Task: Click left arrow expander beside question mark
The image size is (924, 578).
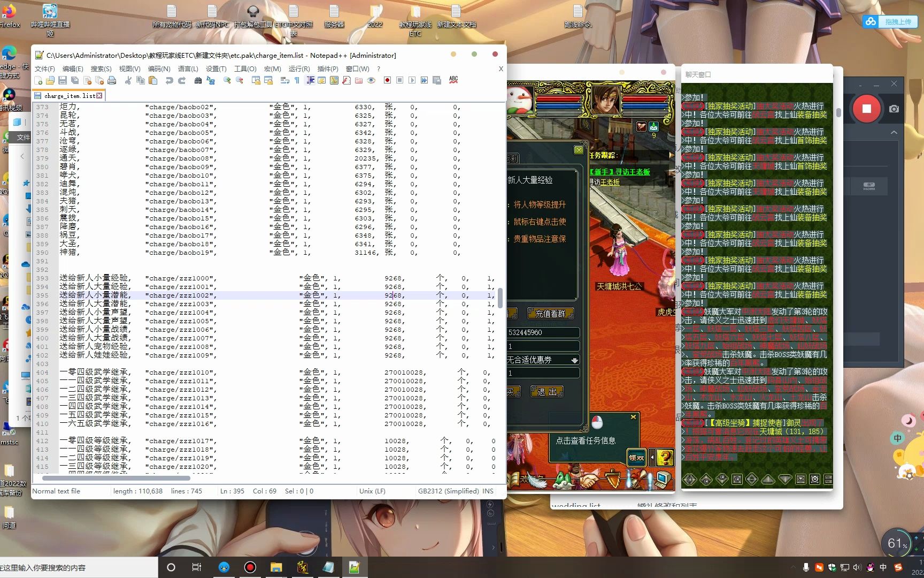Action: click(x=652, y=458)
